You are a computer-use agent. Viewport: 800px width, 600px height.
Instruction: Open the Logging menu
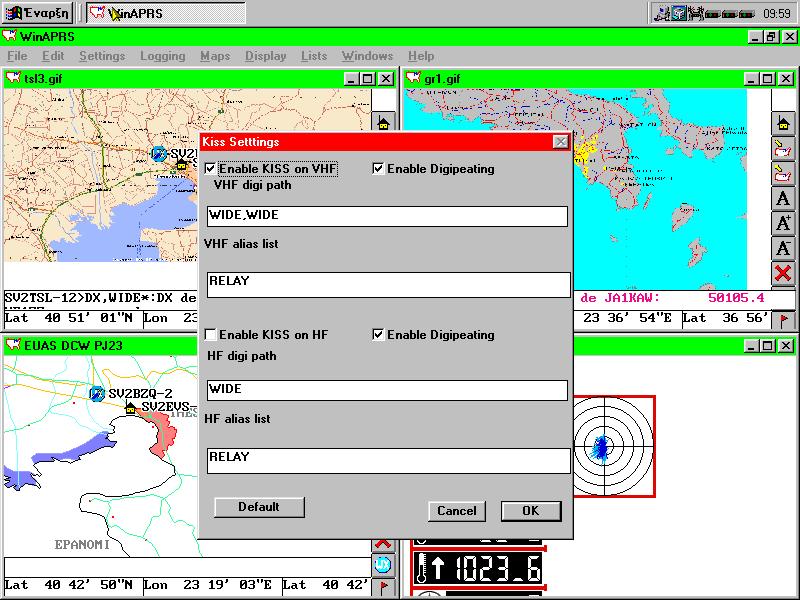pyautogui.click(x=163, y=56)
